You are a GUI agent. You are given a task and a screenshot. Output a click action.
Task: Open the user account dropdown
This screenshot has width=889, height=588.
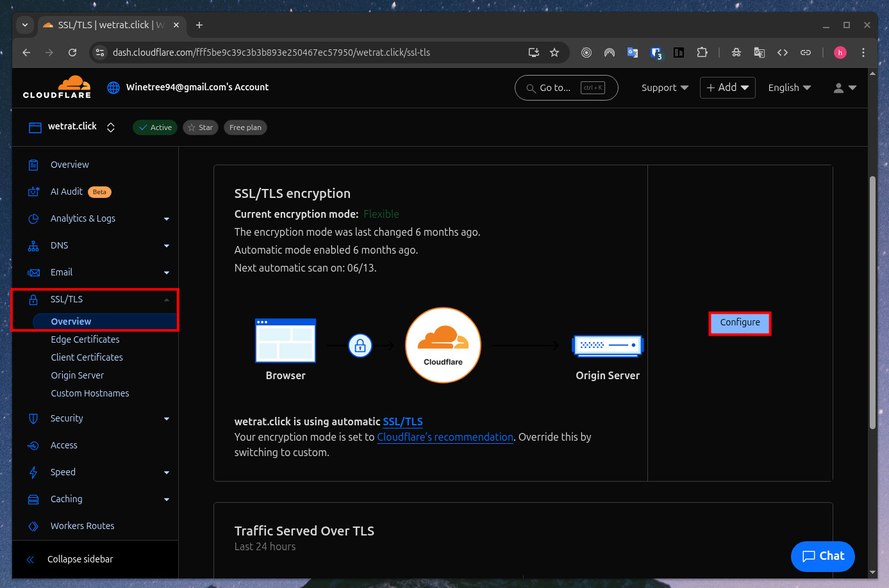(x=845, y=88)
